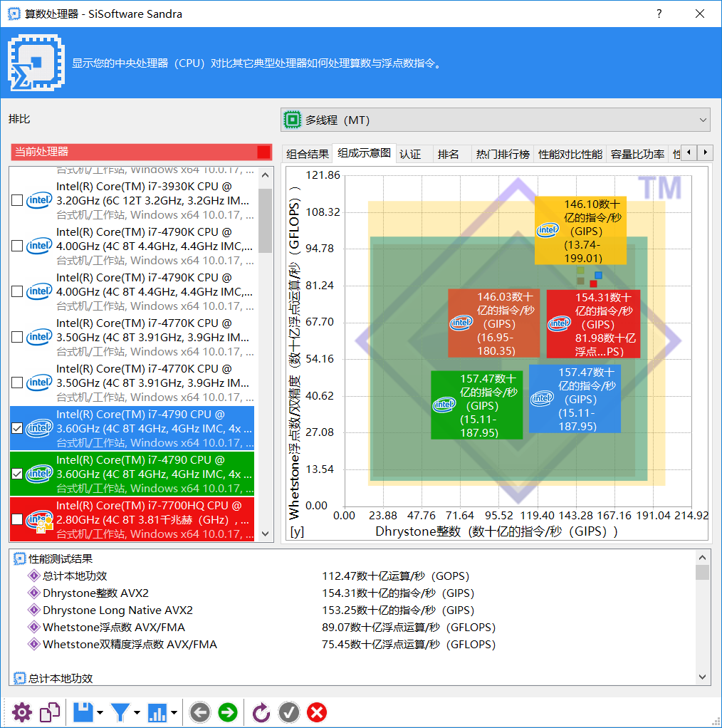Click the red swatch on 当前处理器 bar
Image resolution: width=722 pixels, height=728 pixels.
263,152
